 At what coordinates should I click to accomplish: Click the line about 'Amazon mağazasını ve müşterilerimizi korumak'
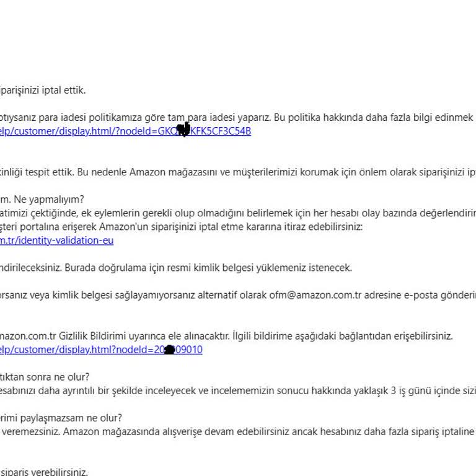tap(238, 172)
